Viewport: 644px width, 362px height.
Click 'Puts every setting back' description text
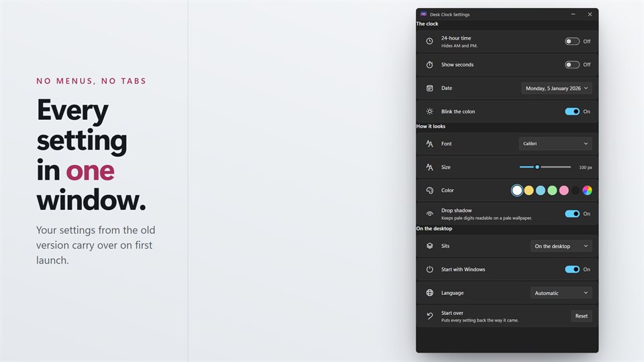(x=480, y=320)
